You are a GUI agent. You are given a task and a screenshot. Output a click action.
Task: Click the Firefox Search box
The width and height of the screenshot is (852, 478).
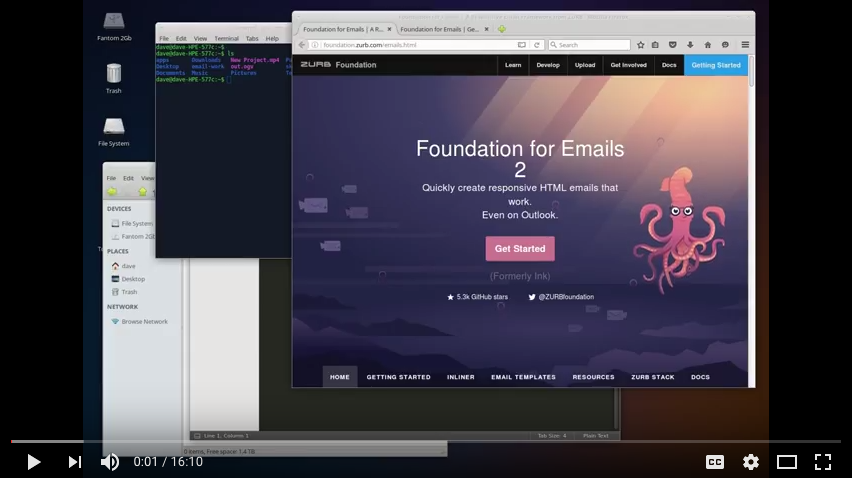589,45
